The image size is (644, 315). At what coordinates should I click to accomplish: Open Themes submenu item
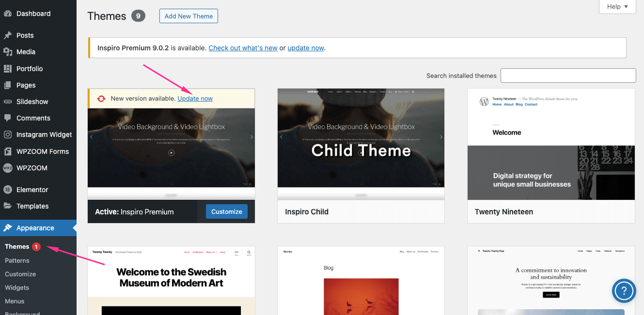[x=17, y=247]
